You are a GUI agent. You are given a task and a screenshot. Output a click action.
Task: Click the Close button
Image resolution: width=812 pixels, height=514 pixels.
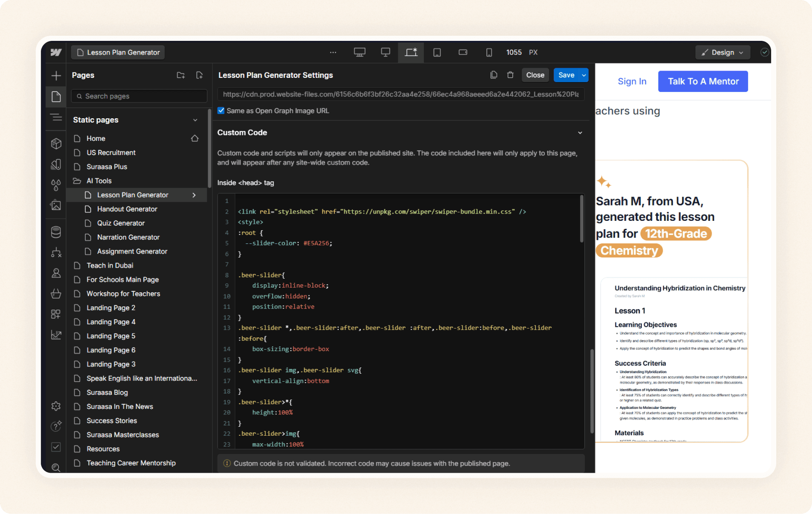535,75
